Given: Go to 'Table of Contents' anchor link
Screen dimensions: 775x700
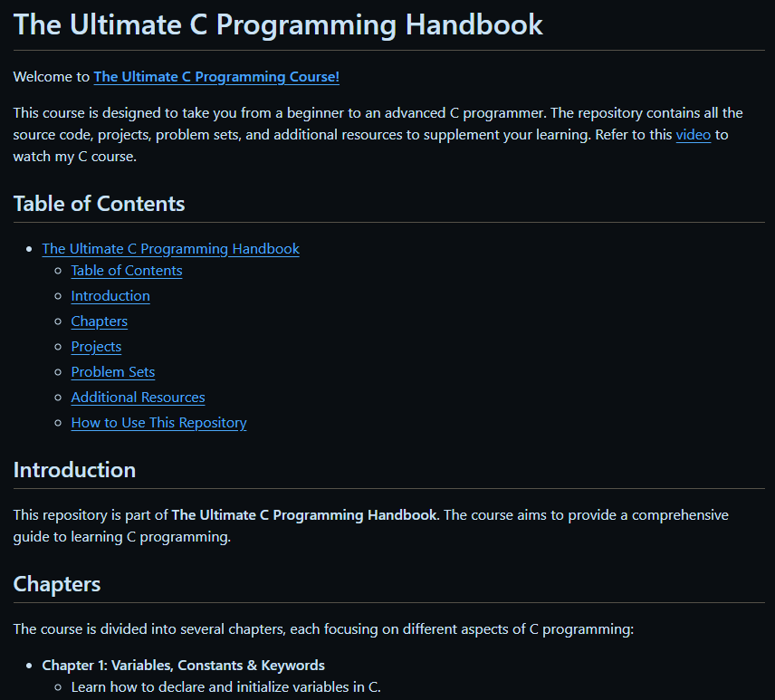Looking at the screenshot, I should coord(127,271).
